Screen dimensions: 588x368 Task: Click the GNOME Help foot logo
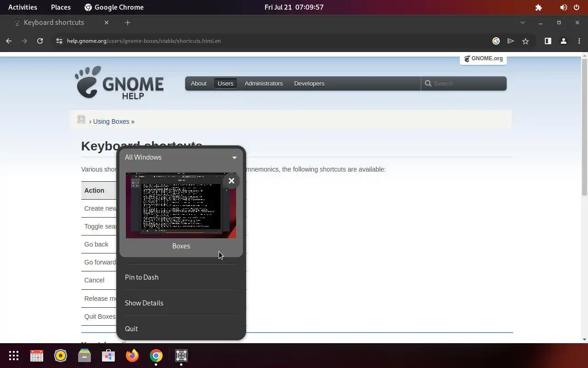(119, 83)
